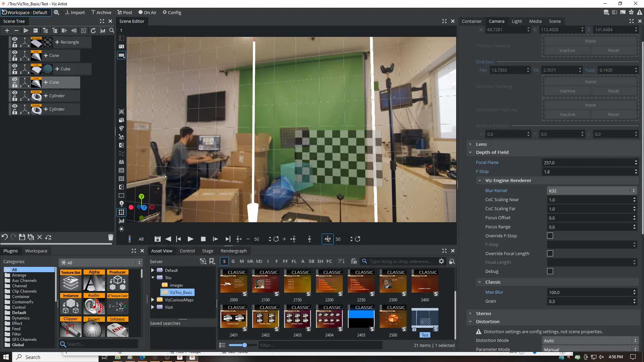The height and width of the screenshot is (362, 644).
Task: Switch to the Light tab
Action: [x=517, y=21]
